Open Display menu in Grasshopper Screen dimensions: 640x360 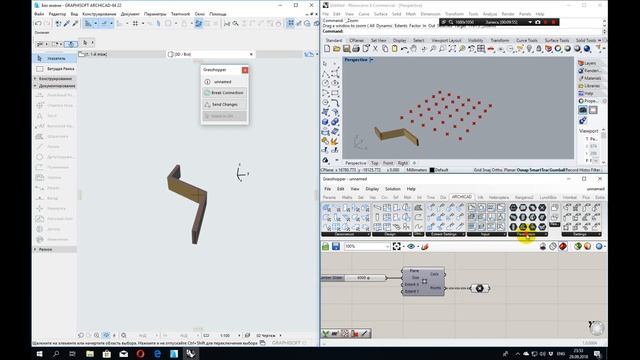372,189
